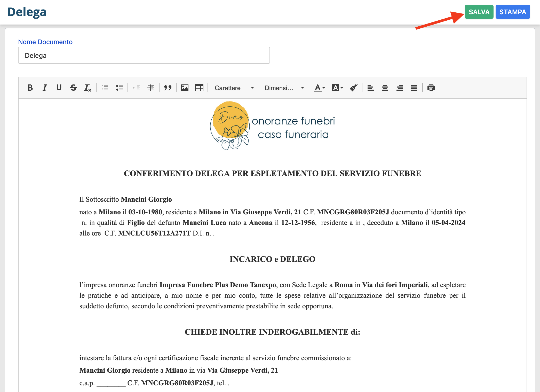Insert a bulleted list
Image resolution: width=540 pixels, height=392 pixels.
pyautogui.click(x=119, y=88)
